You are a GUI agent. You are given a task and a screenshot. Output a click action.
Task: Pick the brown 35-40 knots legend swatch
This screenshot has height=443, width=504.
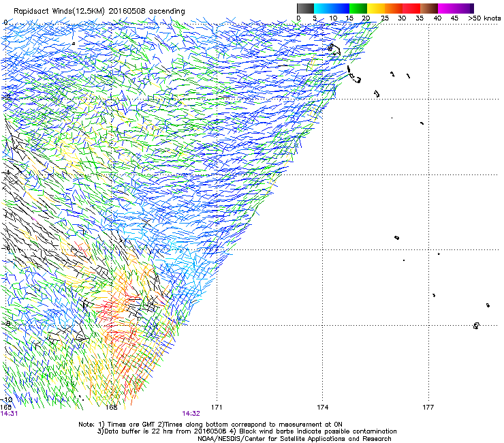(429, 8)
